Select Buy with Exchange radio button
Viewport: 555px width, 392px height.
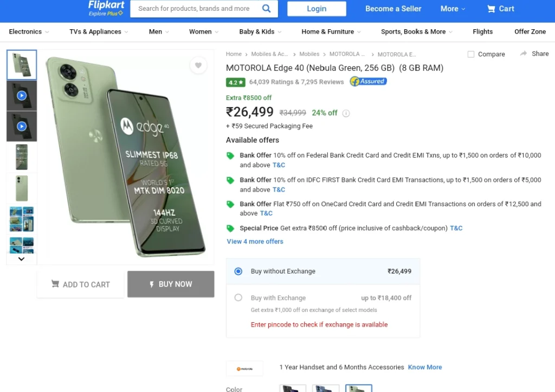[238, 298]
